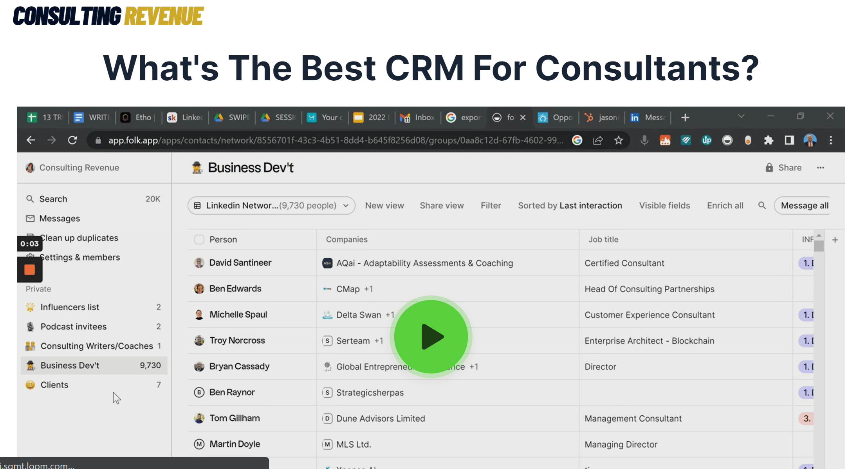
Task: Expand the Linkedin Network view dropdown
Action: pyautogui.click(x=271, y=205)
